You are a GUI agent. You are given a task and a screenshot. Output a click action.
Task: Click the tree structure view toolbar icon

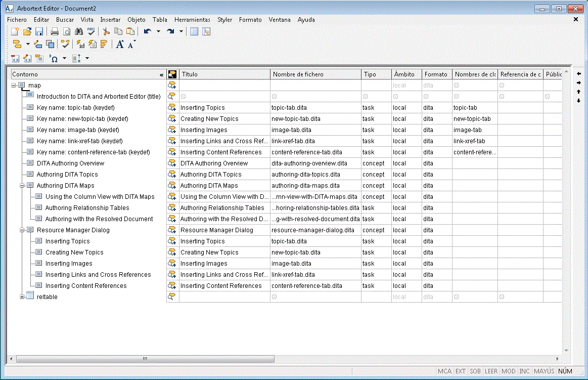[206, 31]
